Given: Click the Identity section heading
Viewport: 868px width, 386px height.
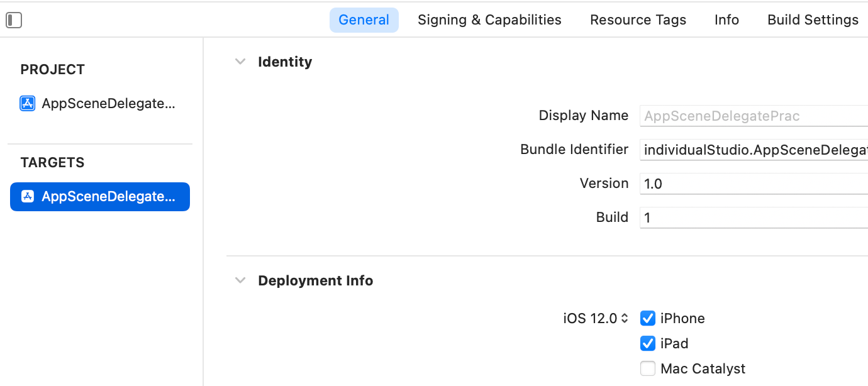Looking at the screenshot, I should (285, 62).
